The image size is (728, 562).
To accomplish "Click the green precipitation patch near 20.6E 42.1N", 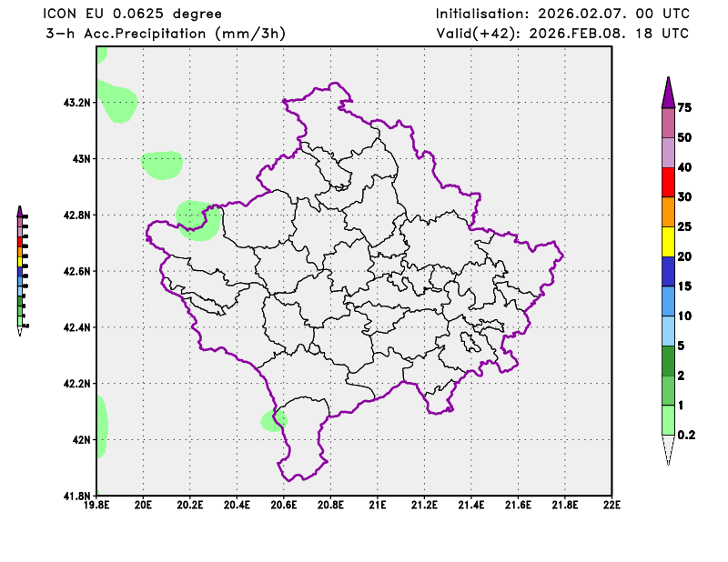I will click(272, 419).
